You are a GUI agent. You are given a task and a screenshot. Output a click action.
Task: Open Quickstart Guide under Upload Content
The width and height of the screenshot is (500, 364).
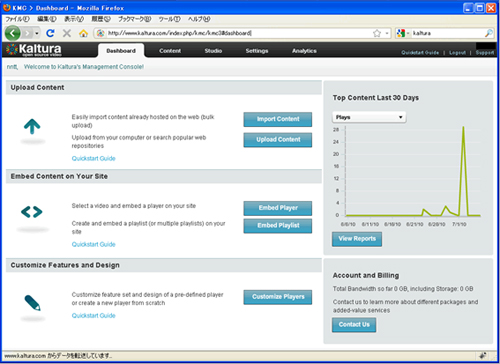pyautogui.click(x=94, y=158)
